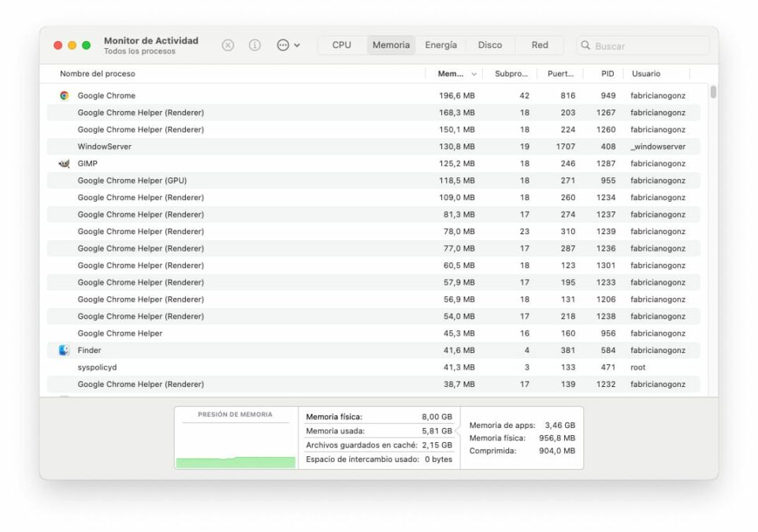The image size is (758, 532).
Task: Select Google Chrome Helper with PID 956
Action: click(x=373, y=333)
